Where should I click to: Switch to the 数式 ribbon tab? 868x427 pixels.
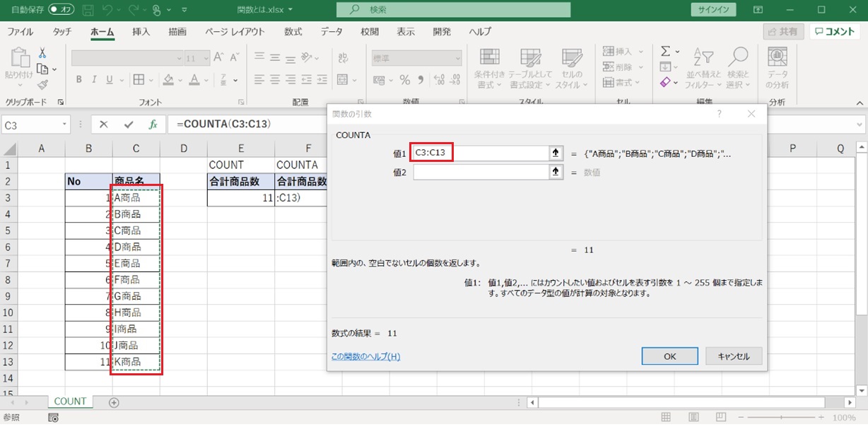[293, 32]
